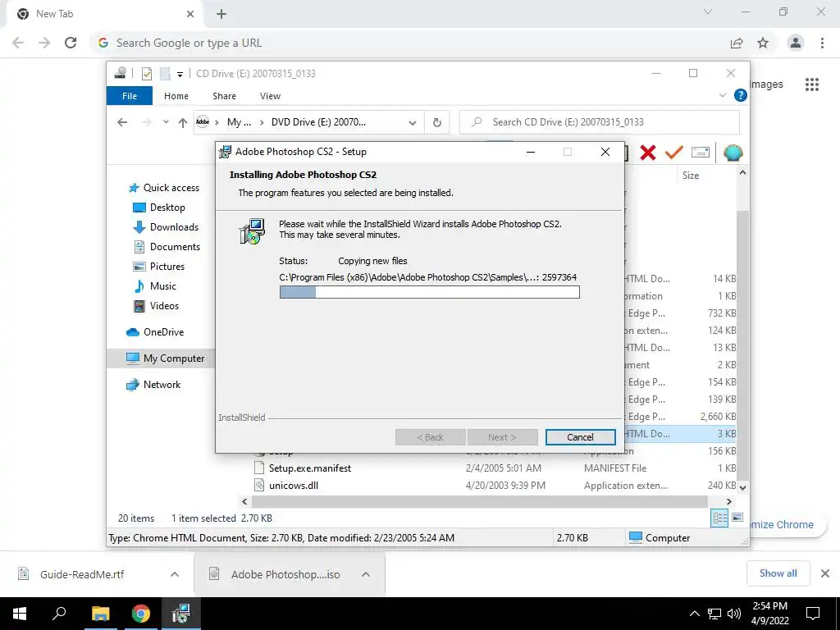Open recent locations dropdown in Explorer

point(166,122)
